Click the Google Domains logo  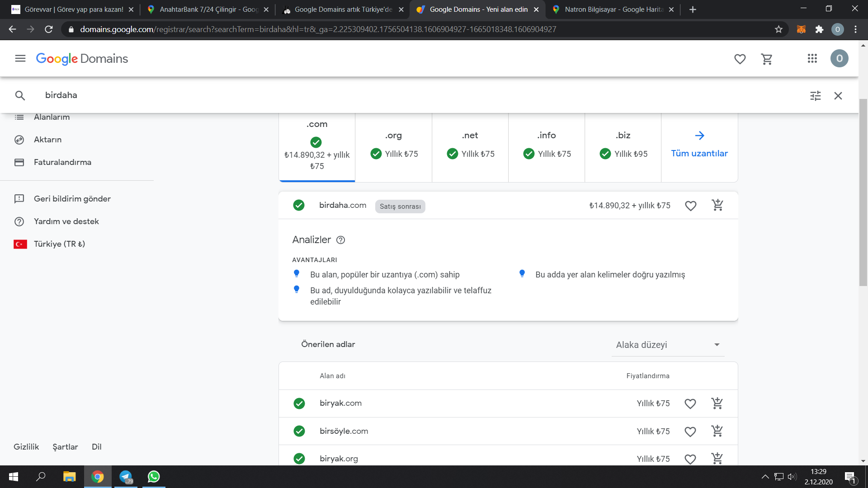tap(82, 59)
